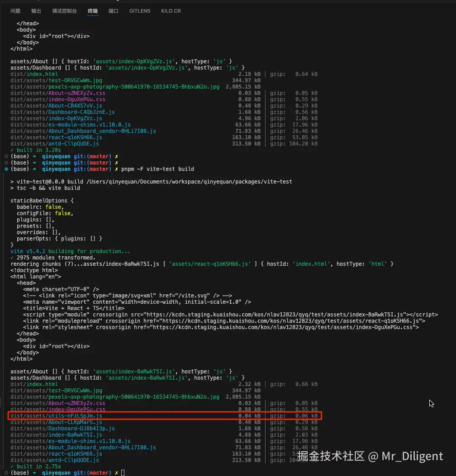Click the terminal cursor at the final prompt
The image size is (456, 476).
point(123,473)
